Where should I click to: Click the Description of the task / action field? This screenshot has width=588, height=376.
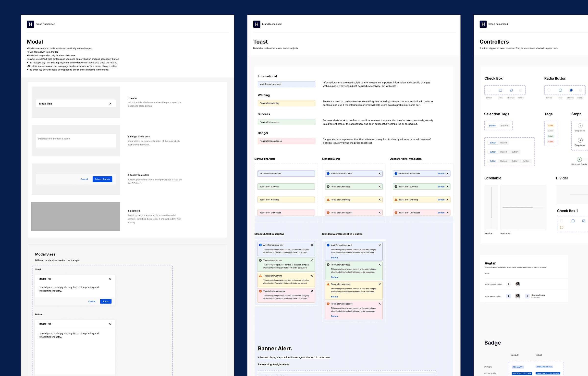[x=76, y=141]
